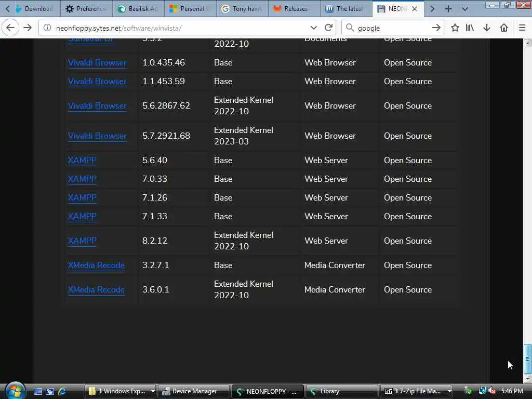Switch to the Tony hawk Google tab
The width and height of the screenshot is (532, 399).
pos(242,9)
